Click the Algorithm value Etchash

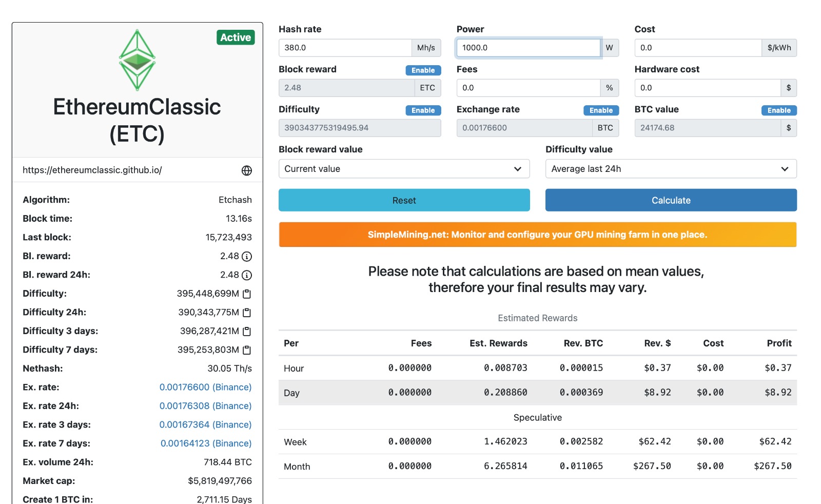coord(235,200)
